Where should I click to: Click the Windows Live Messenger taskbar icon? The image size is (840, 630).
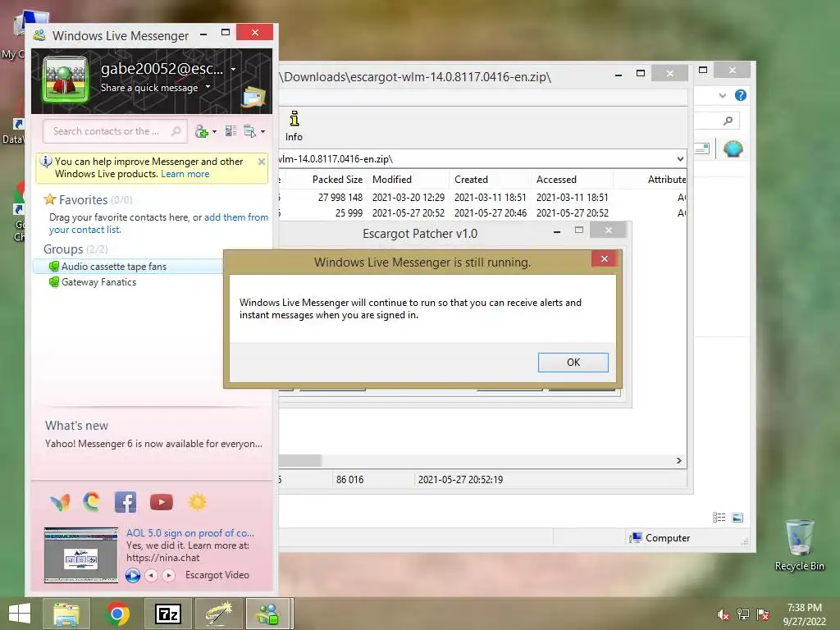click(x=269, y=614)
